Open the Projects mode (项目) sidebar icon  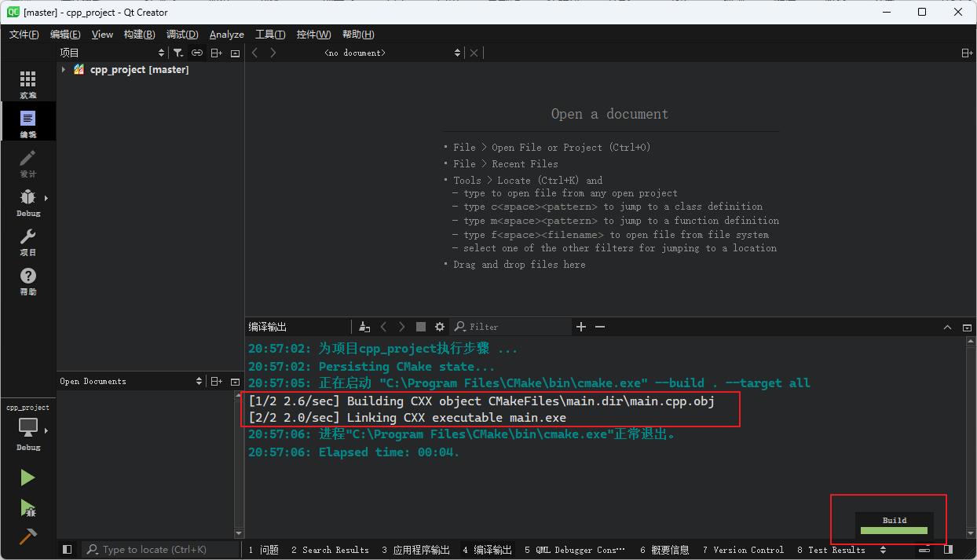(x=27, y=243)
